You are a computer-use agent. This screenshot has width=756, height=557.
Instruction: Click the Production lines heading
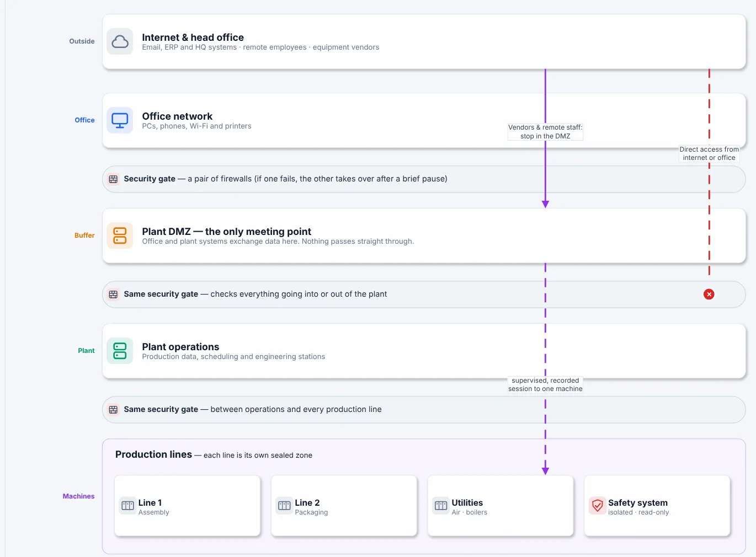(153, 454)
